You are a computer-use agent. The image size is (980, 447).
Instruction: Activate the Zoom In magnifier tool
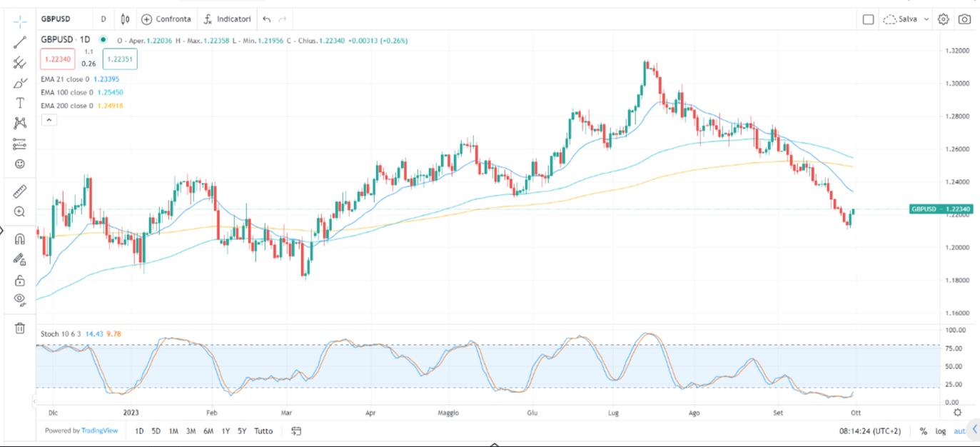(x=19, y=211)
